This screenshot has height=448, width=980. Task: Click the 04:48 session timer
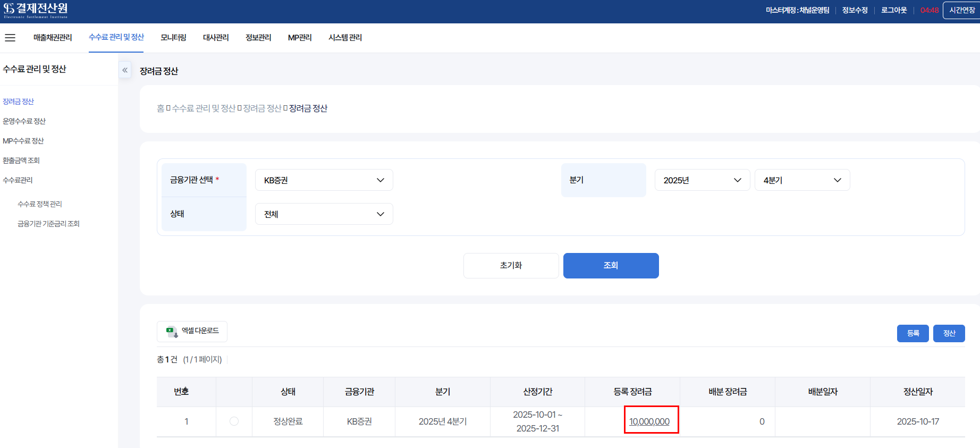(930, 10)
